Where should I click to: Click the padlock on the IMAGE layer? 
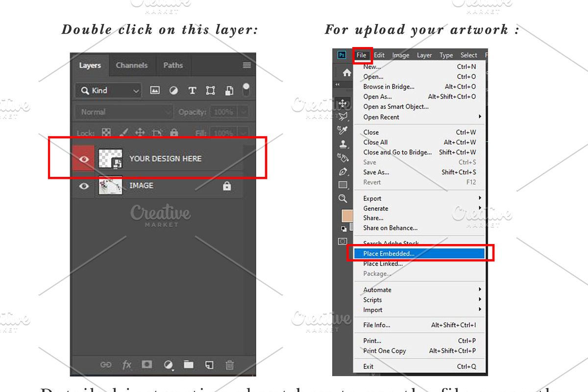pyautogui.click(x=227, y=186)
